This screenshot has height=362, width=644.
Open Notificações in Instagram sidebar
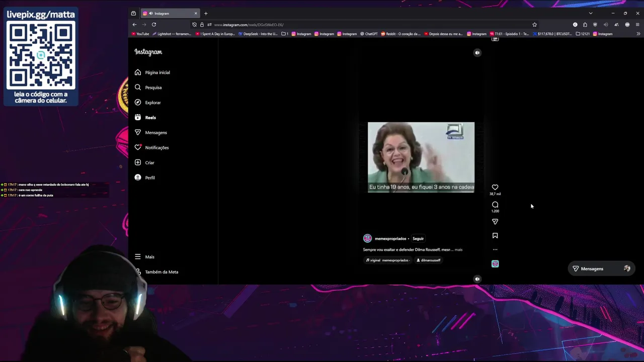pyautogui.click(x=152, y=148)
